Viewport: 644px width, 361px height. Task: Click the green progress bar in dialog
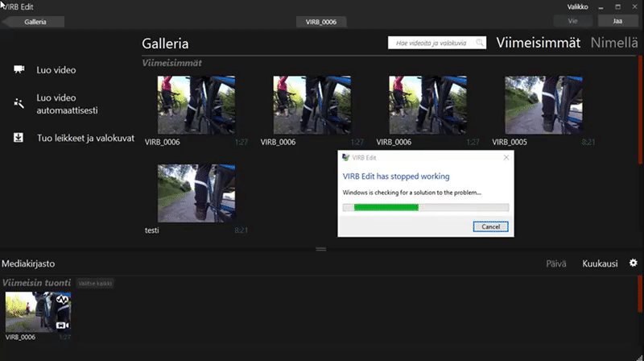pos(386,207)
